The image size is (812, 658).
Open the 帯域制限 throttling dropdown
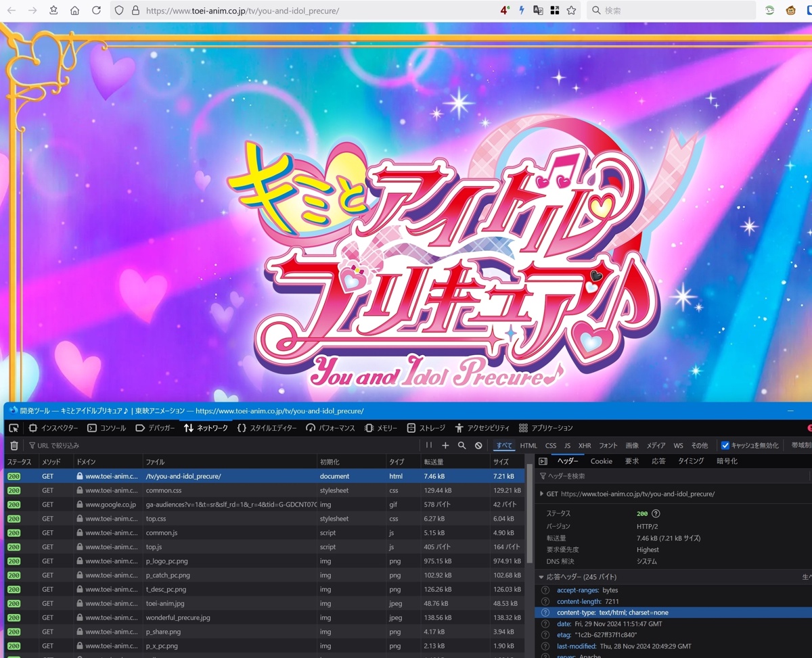(800, 446)
